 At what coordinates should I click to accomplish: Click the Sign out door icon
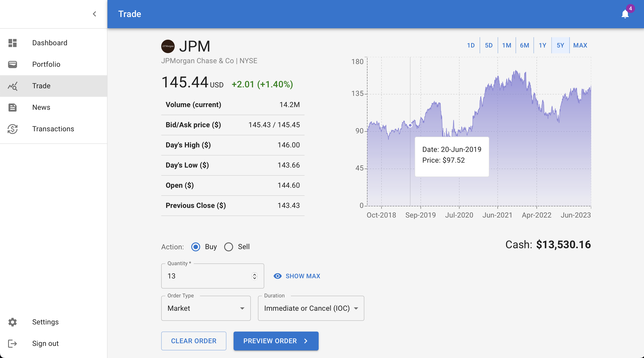pos(13,343)
